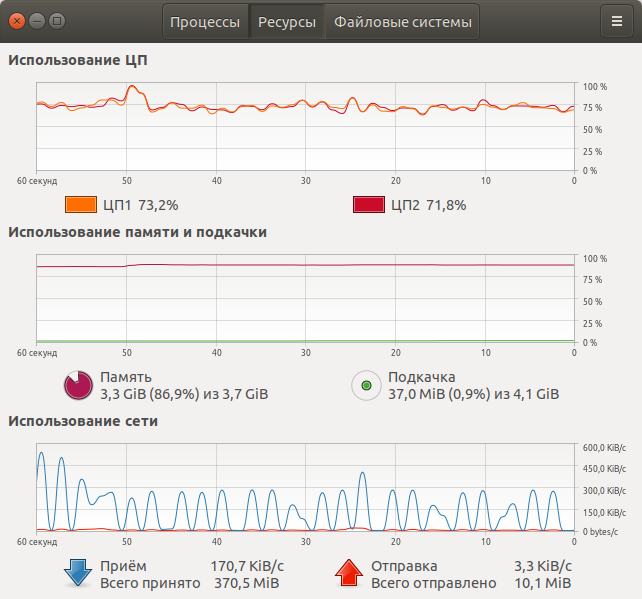Viewport: 642px width, 599px height.
Task: Click the 0 bytes/с network axis label
Action: pyautogui.click(x=600, y=532)
